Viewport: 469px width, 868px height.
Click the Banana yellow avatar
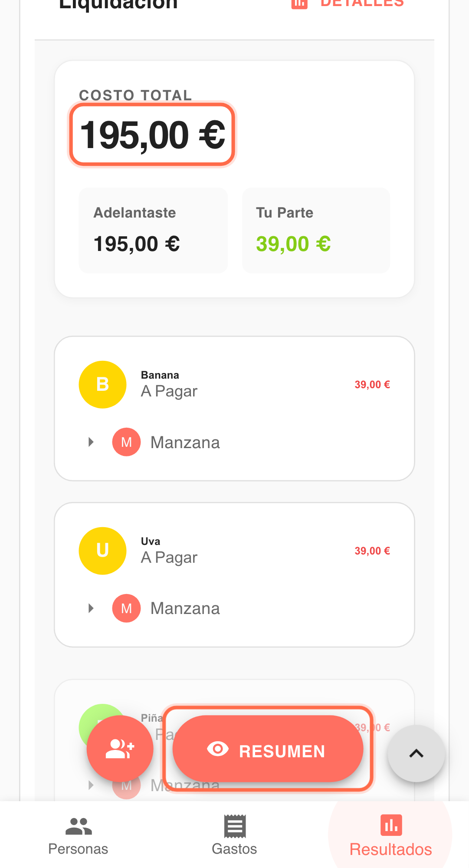coord(102,385)
